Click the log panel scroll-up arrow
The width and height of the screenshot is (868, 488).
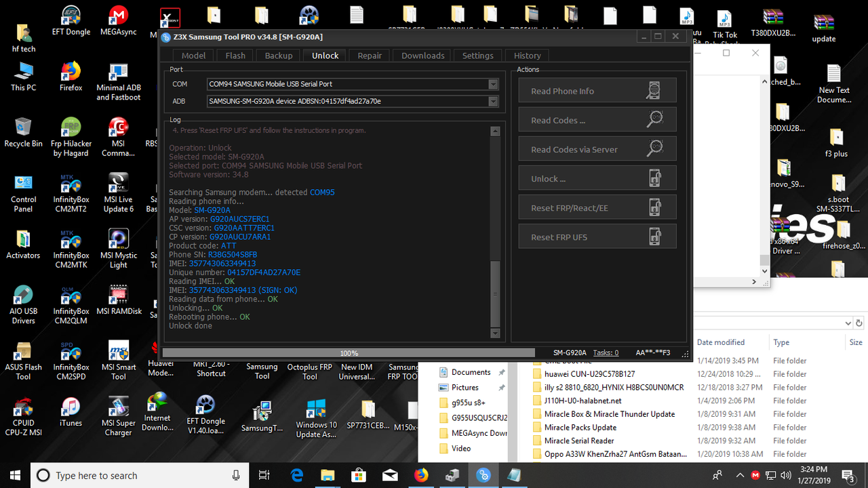pyautogui.click(x=495, y=130)
